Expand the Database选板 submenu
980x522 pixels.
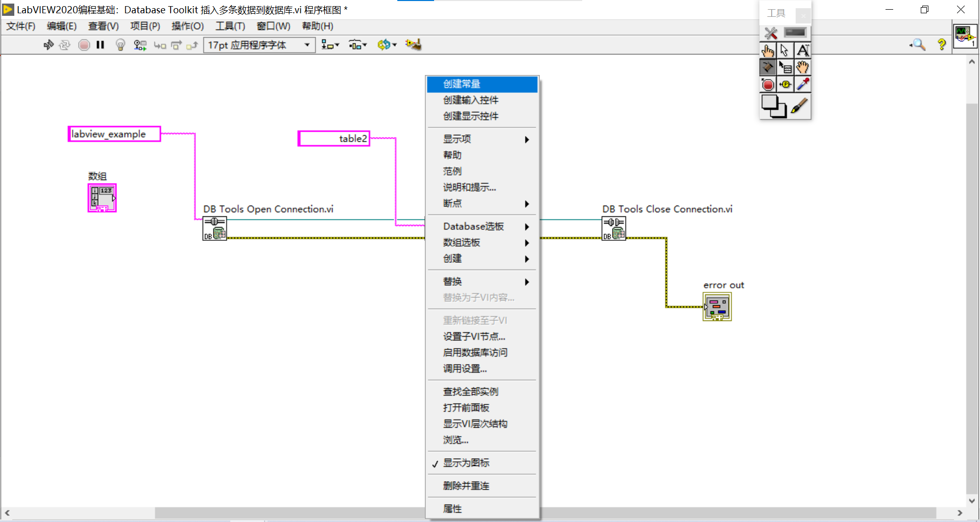(x=473, y=226)
